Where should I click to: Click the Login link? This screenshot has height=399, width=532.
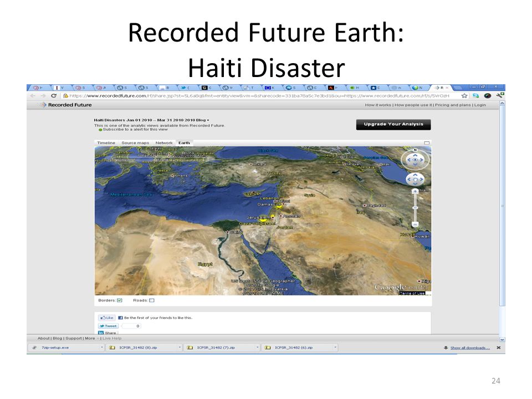point(480,105)
